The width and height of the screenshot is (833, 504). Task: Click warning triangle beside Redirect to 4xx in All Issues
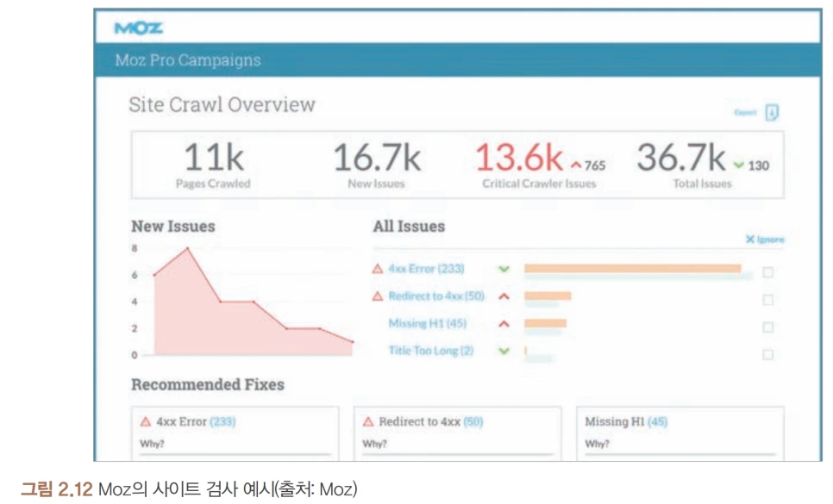point(378,296)
